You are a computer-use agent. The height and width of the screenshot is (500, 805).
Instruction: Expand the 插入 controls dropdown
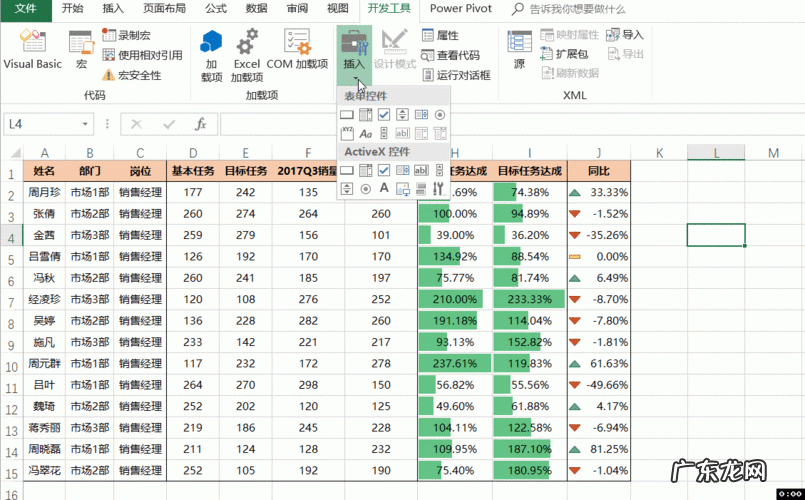pos(354,55)
